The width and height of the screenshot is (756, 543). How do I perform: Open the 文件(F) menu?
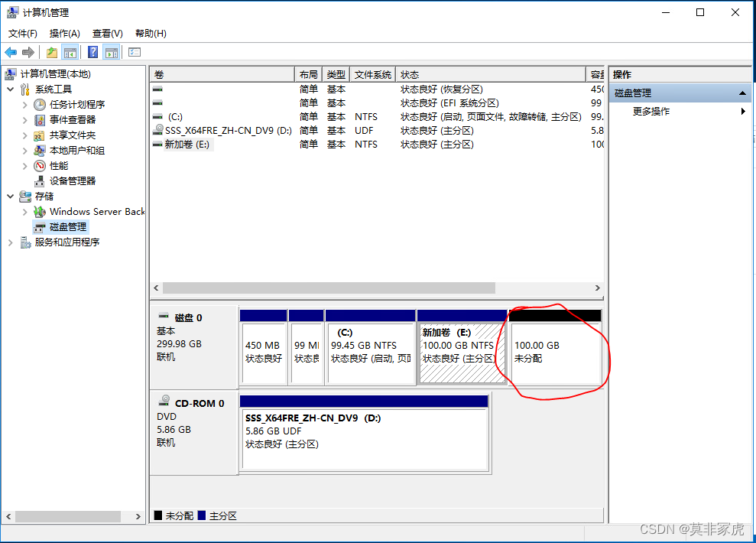tap(23, 34)
